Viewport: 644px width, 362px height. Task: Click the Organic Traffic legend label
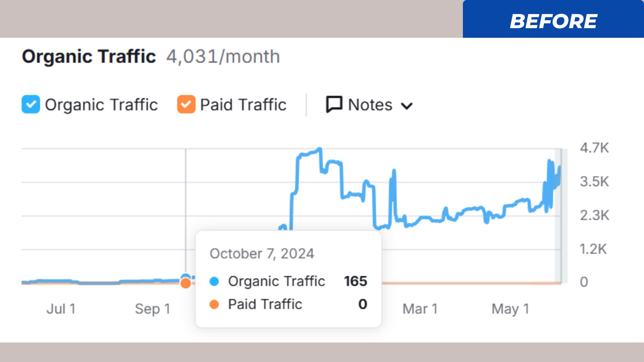[x=101, y=105]
